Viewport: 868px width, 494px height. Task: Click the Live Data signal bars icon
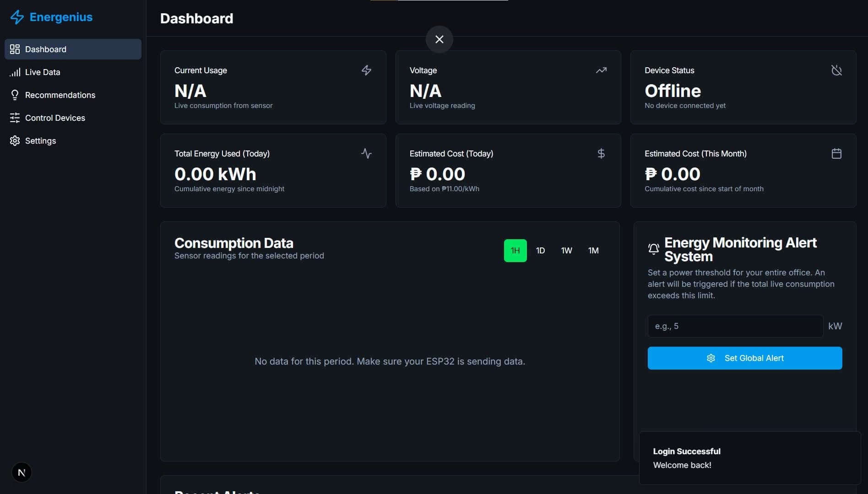coord(15,72)
